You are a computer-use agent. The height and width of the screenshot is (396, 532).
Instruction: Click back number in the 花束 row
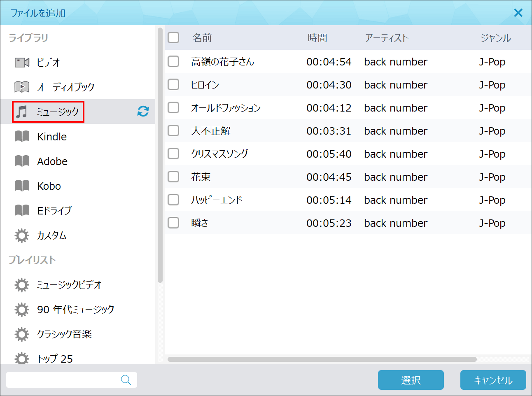(396, 177)
